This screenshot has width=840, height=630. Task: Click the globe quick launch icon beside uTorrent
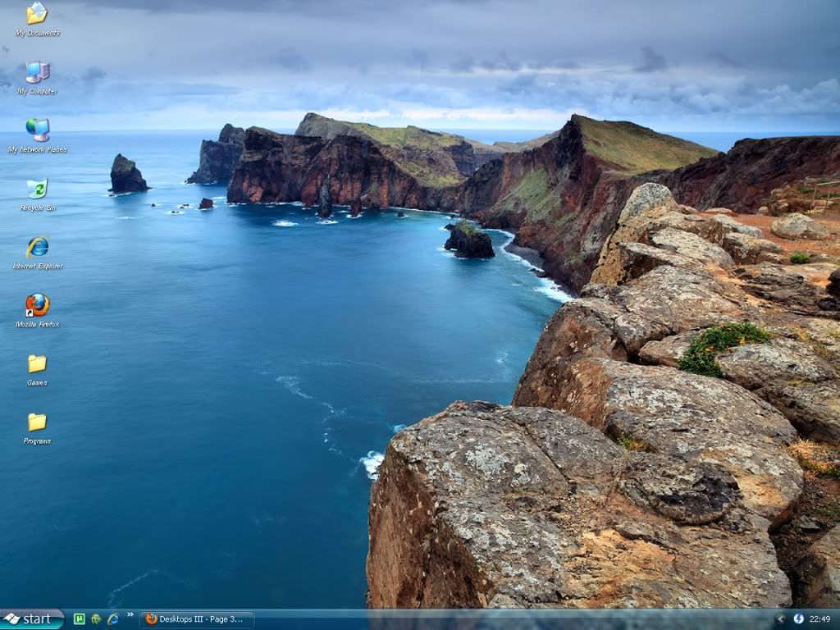pos(97,619)
